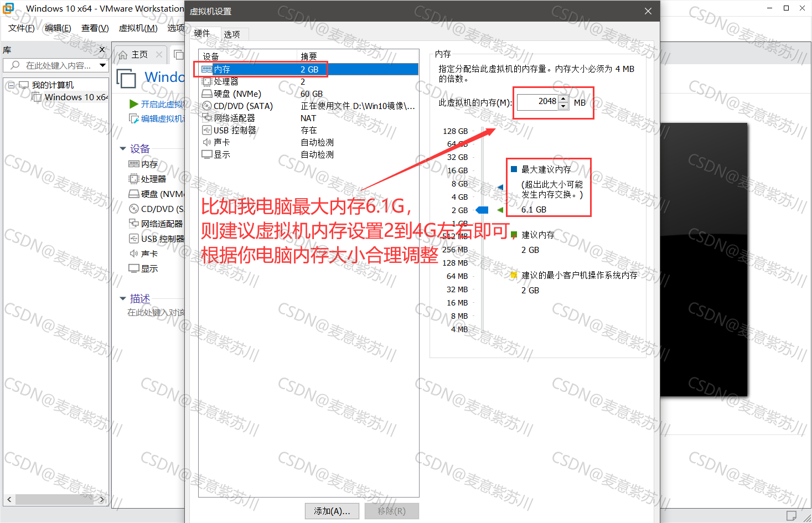812x523 pixels.
Task: Close the library panel with X icon
Action: click(x=102, y=50)
